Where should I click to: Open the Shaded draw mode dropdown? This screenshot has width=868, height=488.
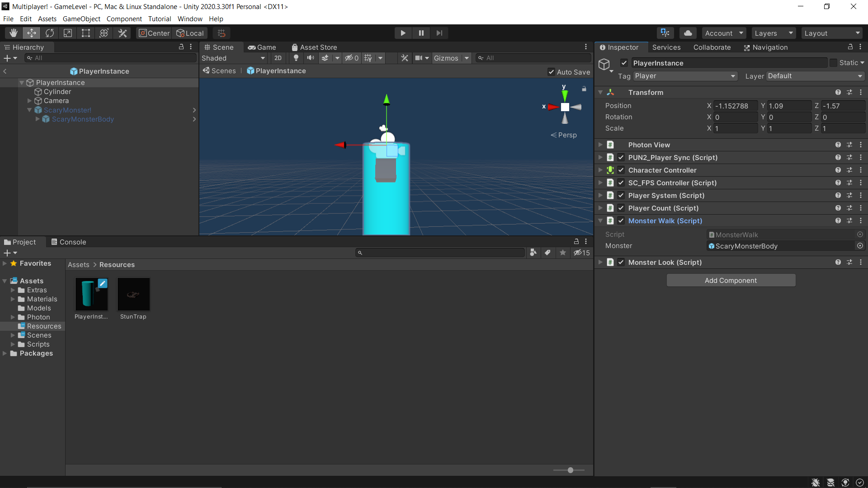233,58
